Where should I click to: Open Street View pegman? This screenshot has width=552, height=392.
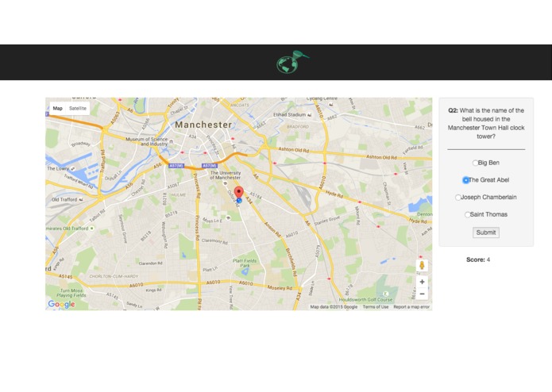point(422,266)
